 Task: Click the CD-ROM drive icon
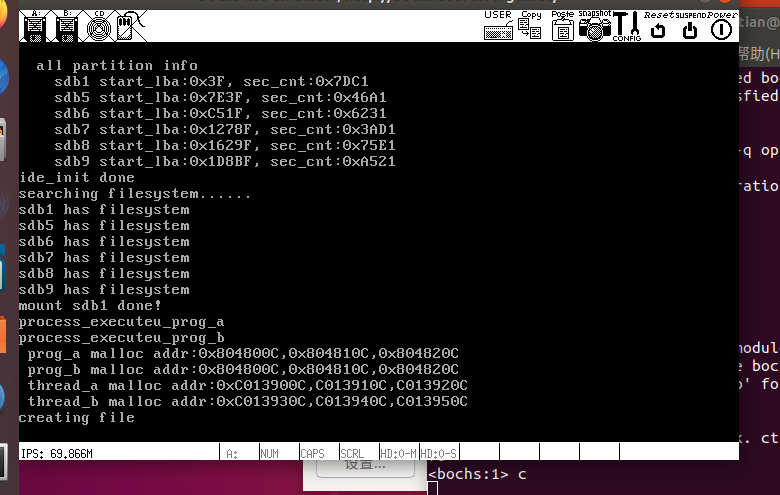pyautogui.click(x=95, y=26)
